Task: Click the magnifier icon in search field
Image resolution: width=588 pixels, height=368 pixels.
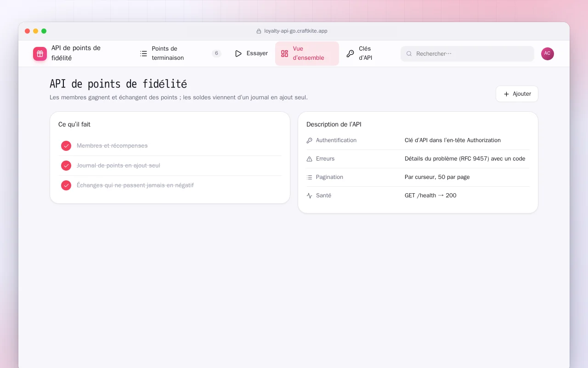Action: coord(409,54)
